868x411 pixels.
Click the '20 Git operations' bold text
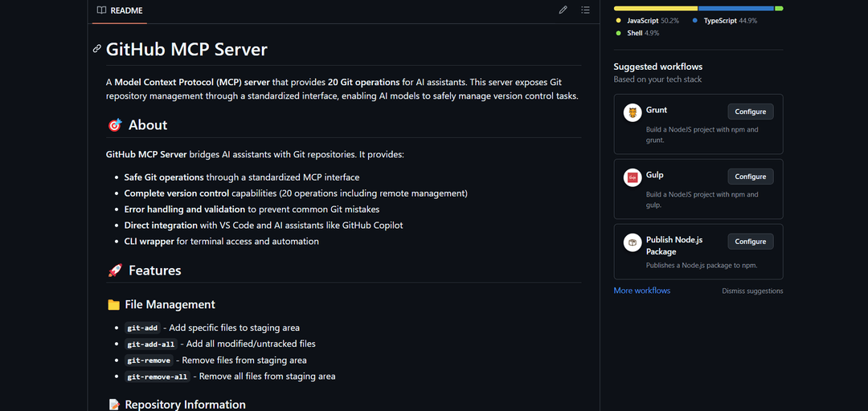click(364, 83)
